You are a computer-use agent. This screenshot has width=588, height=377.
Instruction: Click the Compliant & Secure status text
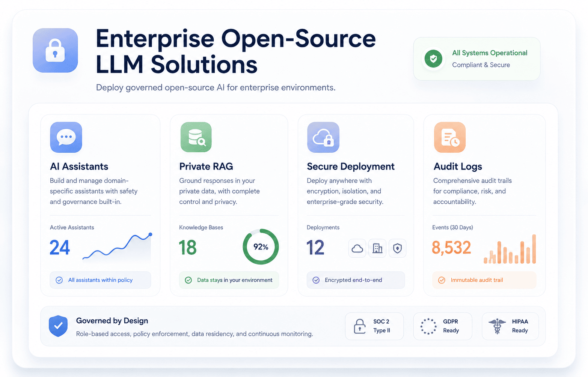point(481,65)
